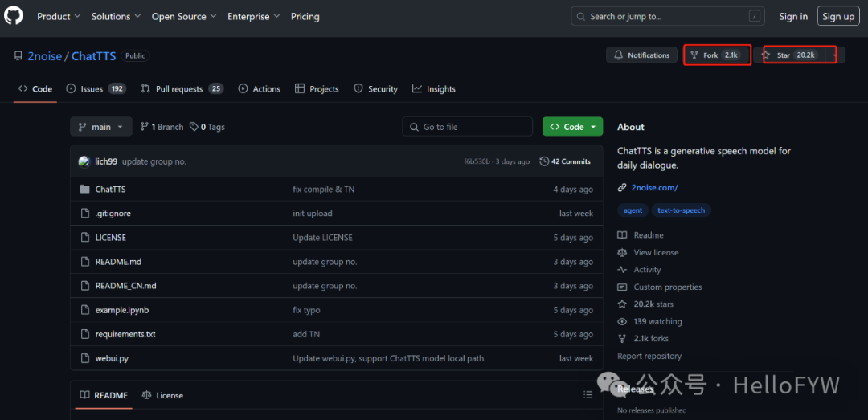
Task: Open lich99 author link
Action: [106, 161]
